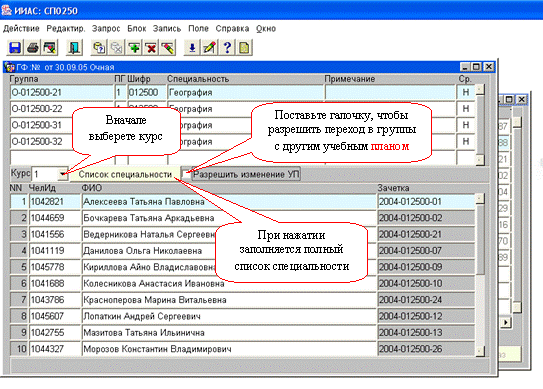Click vertical scrollbar in background window

[517, 215]
